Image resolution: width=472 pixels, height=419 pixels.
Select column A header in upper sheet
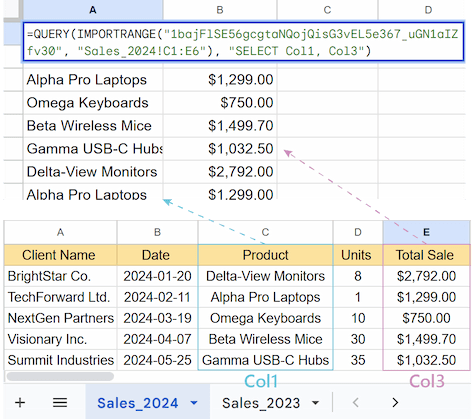[93, 10]
